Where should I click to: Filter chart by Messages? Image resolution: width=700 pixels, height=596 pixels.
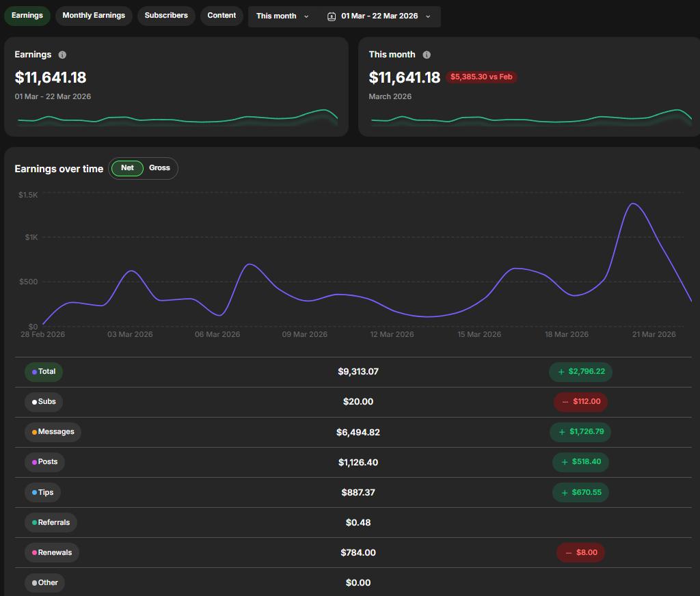(53, 432)
